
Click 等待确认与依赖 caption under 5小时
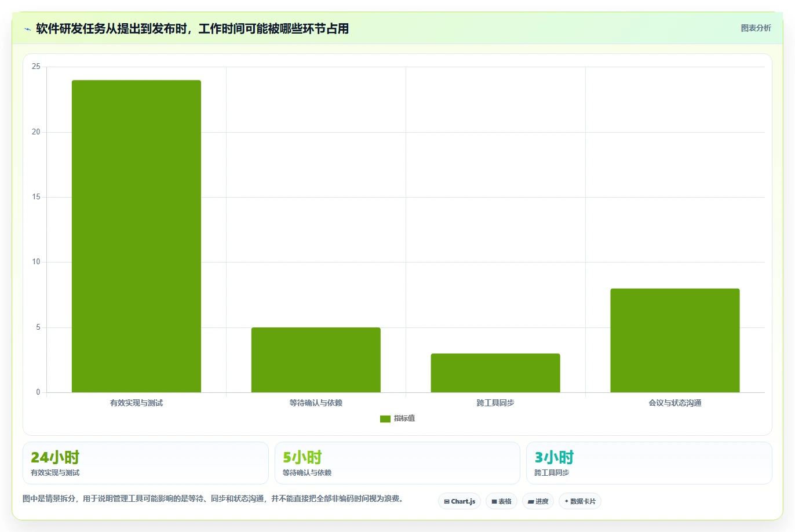307,473
